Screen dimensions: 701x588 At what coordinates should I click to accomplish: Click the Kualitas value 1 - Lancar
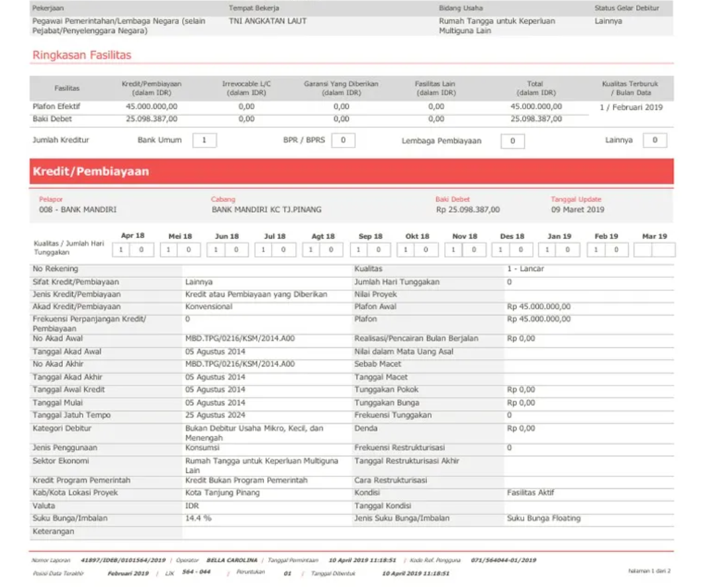(x=526, y=269)
